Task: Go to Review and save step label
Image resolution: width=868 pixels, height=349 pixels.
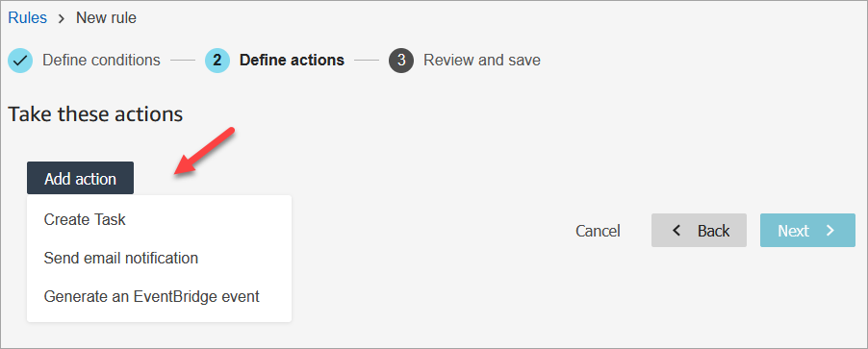Action: click(x=482, y=60)
